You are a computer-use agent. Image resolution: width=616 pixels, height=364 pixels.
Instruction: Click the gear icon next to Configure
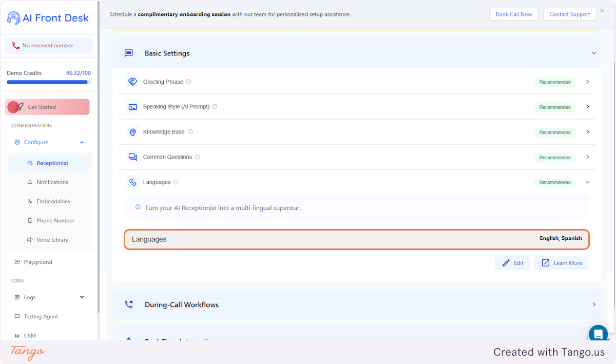(x=17, y=142)
